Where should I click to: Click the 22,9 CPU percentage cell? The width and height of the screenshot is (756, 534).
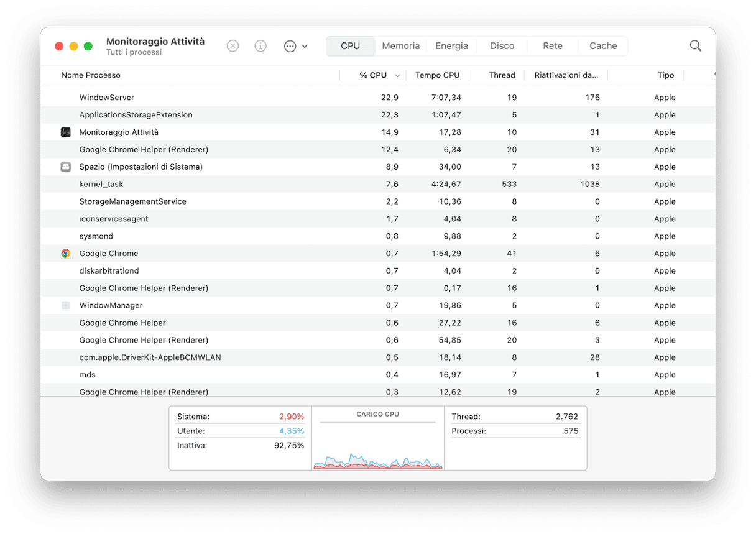(x=390, y=98)
